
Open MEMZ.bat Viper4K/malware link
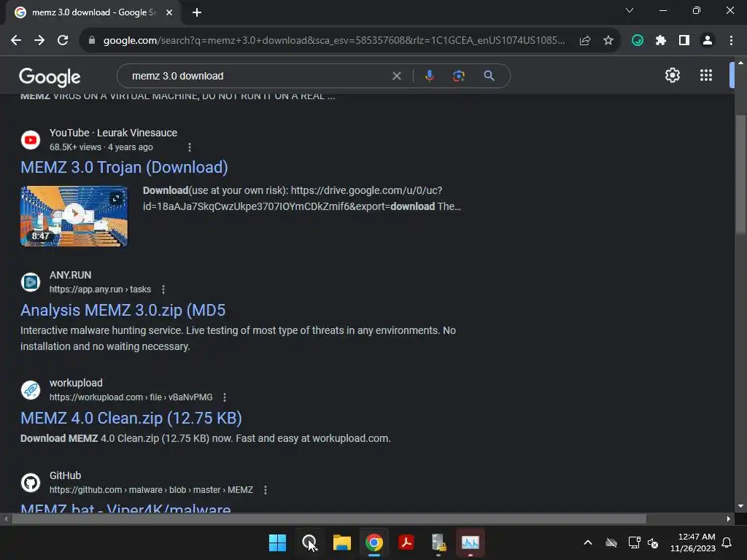125,508
